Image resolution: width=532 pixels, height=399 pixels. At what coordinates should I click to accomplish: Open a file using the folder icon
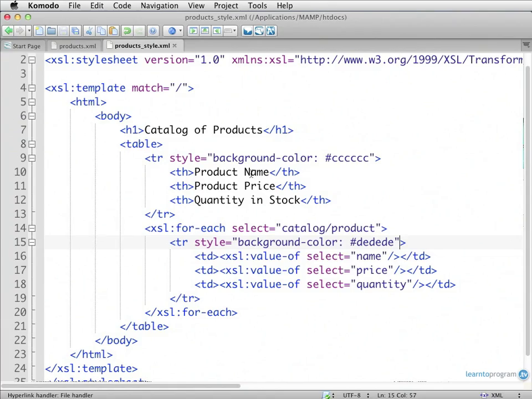coord(51,31)
